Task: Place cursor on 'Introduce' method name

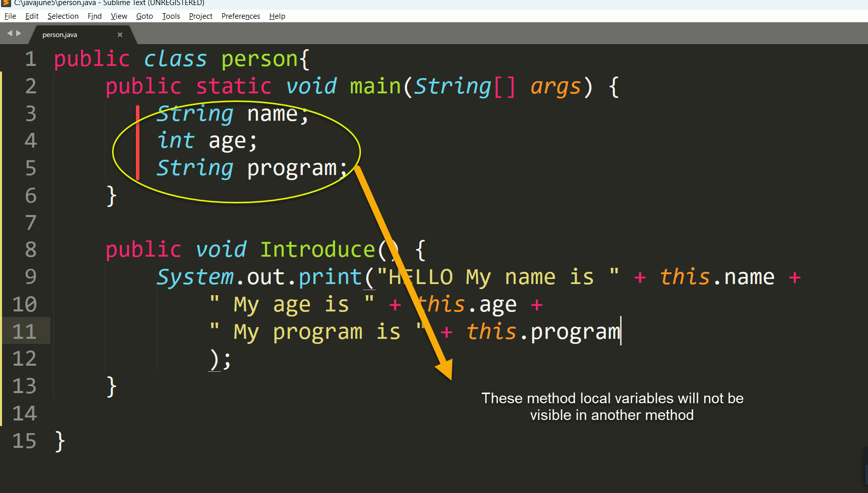Action: pyautogui.click(x=318, y=250)
